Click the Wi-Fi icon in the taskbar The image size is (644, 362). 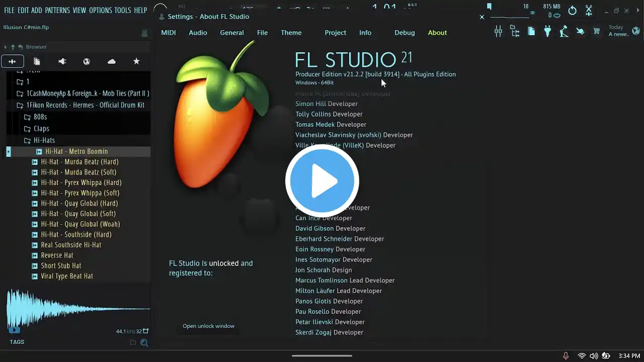582,356
